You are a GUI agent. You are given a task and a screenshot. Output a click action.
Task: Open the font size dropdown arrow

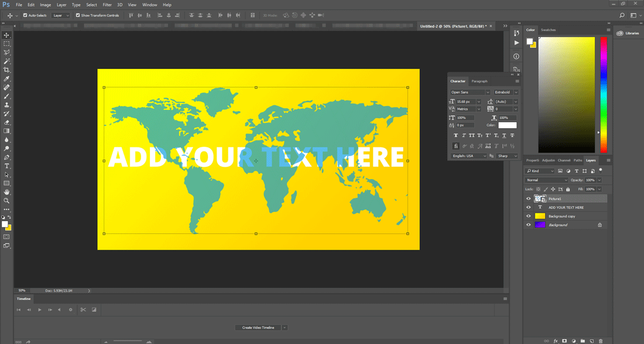[x=478, y=101]
